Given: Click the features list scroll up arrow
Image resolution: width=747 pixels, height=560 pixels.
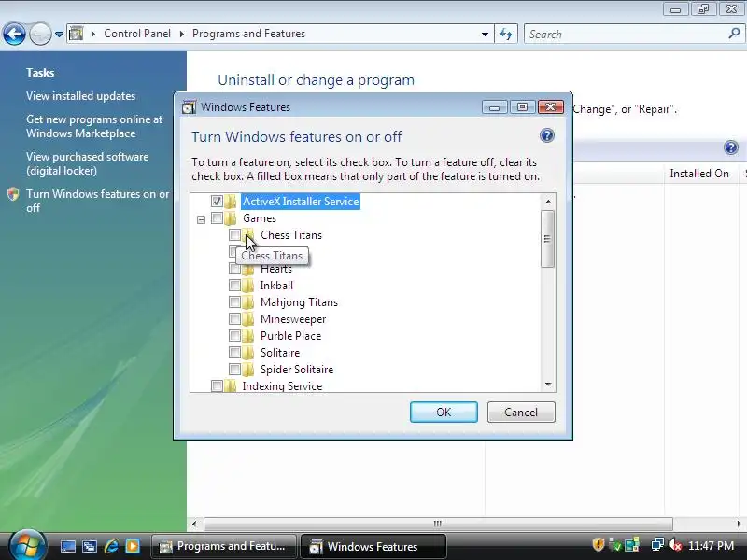Looking at the screenshot, I should [x=548, y=202].
